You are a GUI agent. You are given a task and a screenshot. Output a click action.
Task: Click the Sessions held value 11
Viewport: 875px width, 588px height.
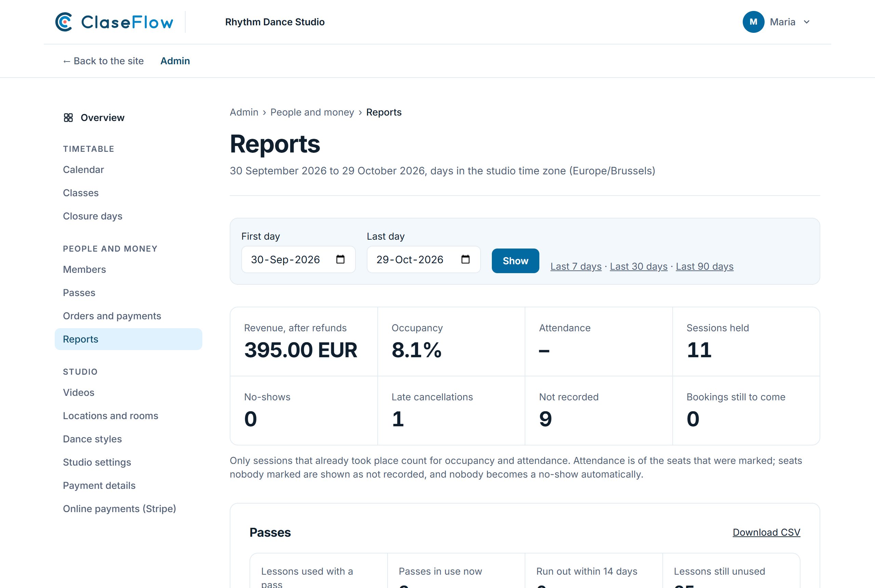pos(699,350)
